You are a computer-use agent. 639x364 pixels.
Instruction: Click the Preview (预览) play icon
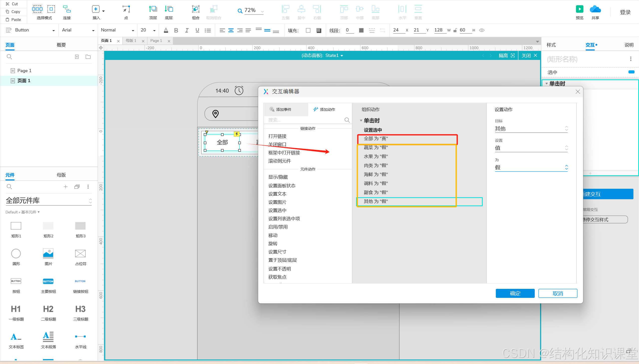580,9
